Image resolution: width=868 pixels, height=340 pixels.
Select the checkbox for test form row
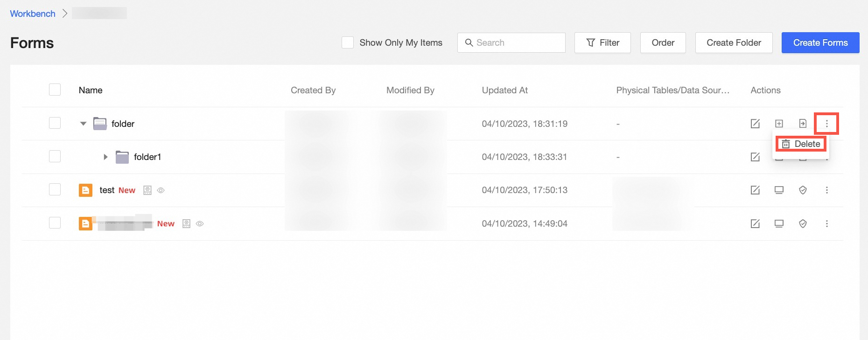(55, 189)
